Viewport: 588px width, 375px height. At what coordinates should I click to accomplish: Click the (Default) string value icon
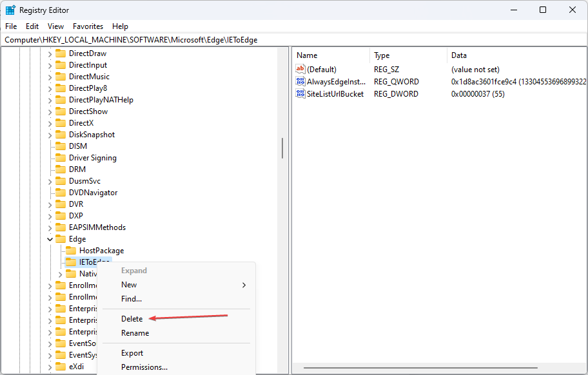pos(300,70)
